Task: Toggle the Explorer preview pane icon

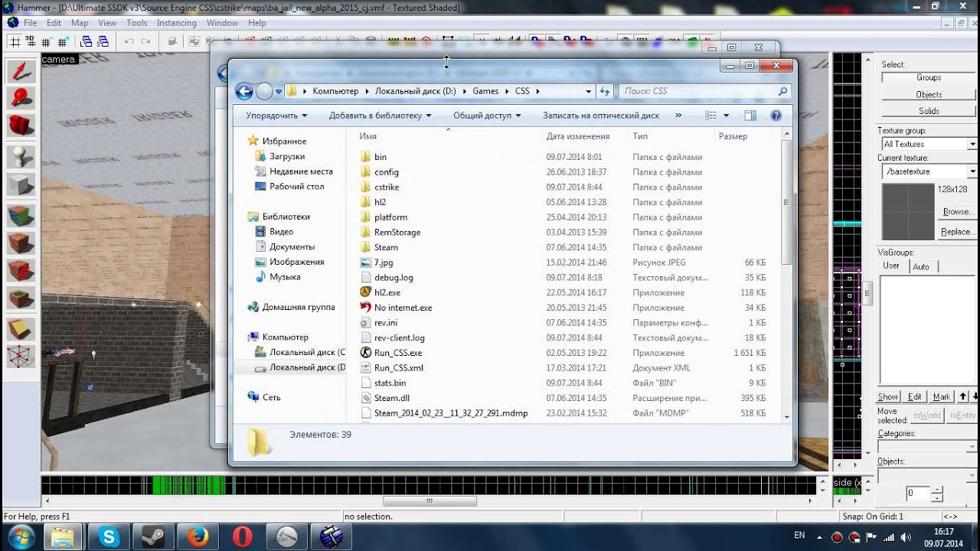Action: tap(750, 116)
